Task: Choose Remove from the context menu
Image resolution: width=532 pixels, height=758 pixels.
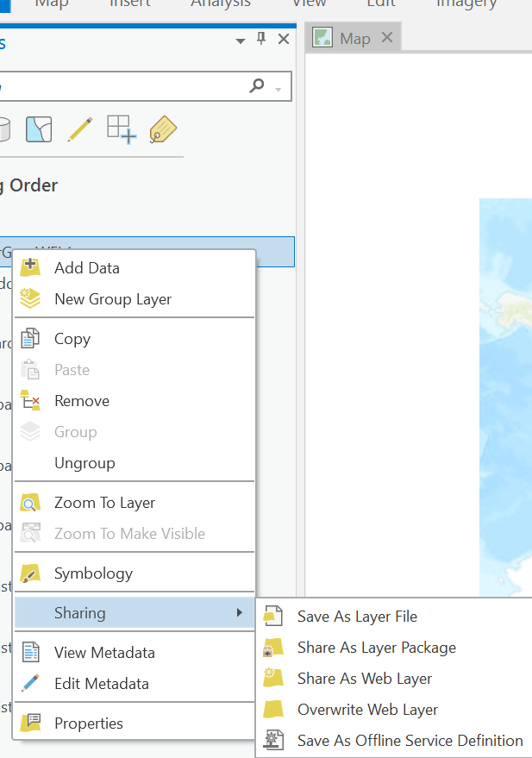Action: (x=82, y=401)
